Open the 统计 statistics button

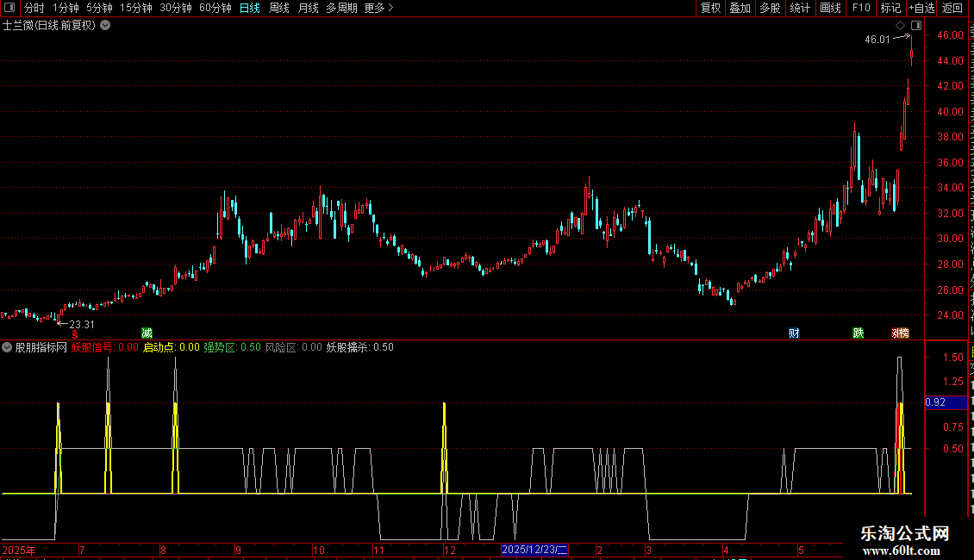(x=800, y=8)
